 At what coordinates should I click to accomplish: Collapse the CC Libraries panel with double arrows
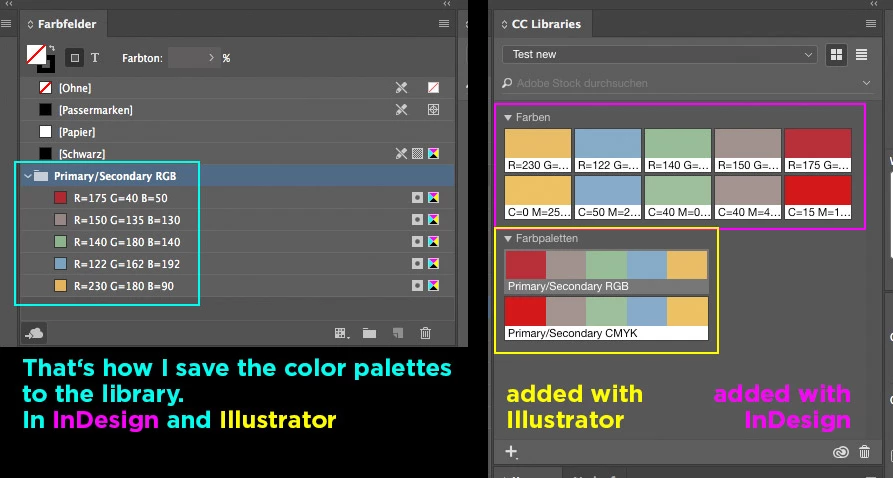click(x=874, y=4)
